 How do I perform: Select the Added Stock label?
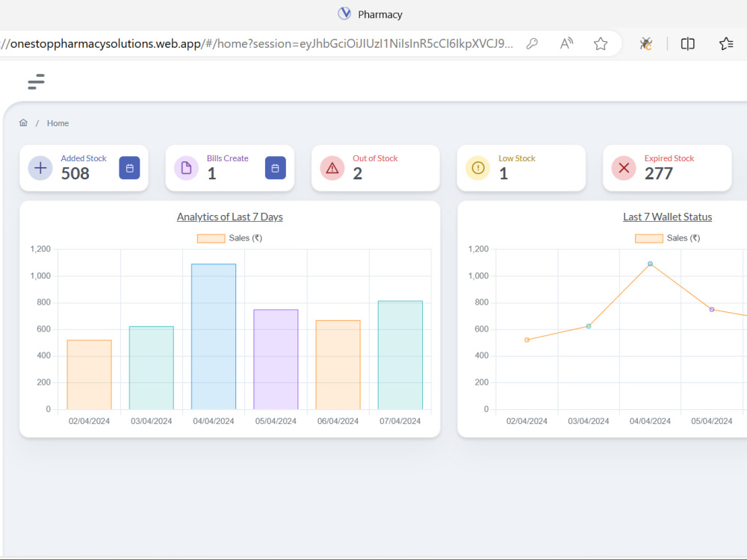[84, 158]
